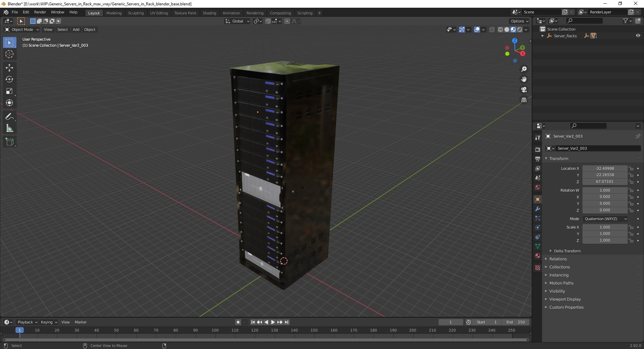Click the viewport zoom magnifier icon
Viewport: 644px width, 349px height.
(524, 69)
